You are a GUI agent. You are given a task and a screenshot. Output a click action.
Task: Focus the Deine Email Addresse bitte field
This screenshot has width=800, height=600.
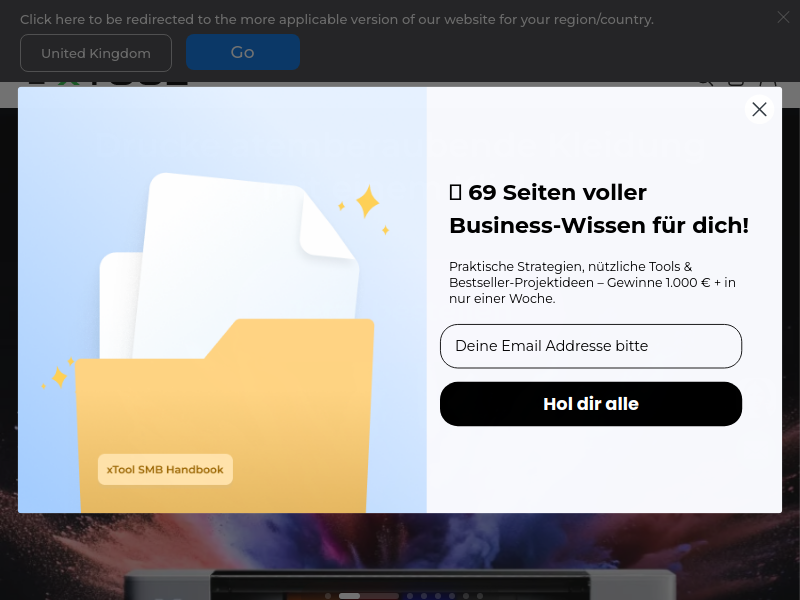pos(591,346)
